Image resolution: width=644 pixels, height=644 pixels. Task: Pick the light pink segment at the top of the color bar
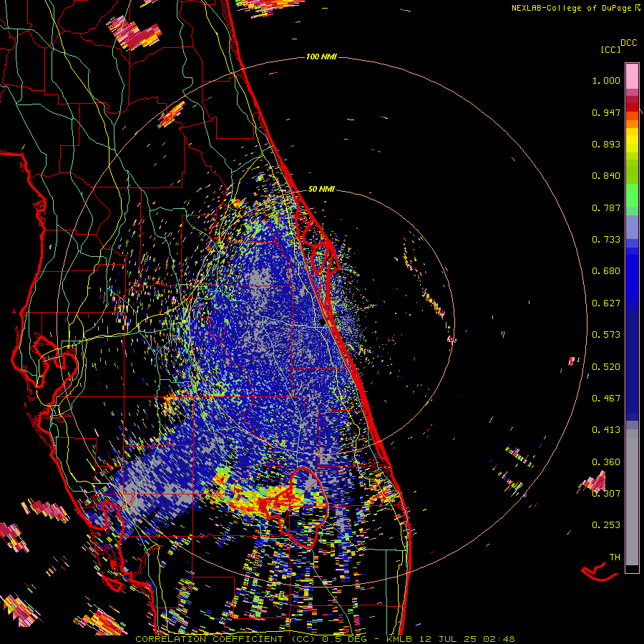[632, 76]
